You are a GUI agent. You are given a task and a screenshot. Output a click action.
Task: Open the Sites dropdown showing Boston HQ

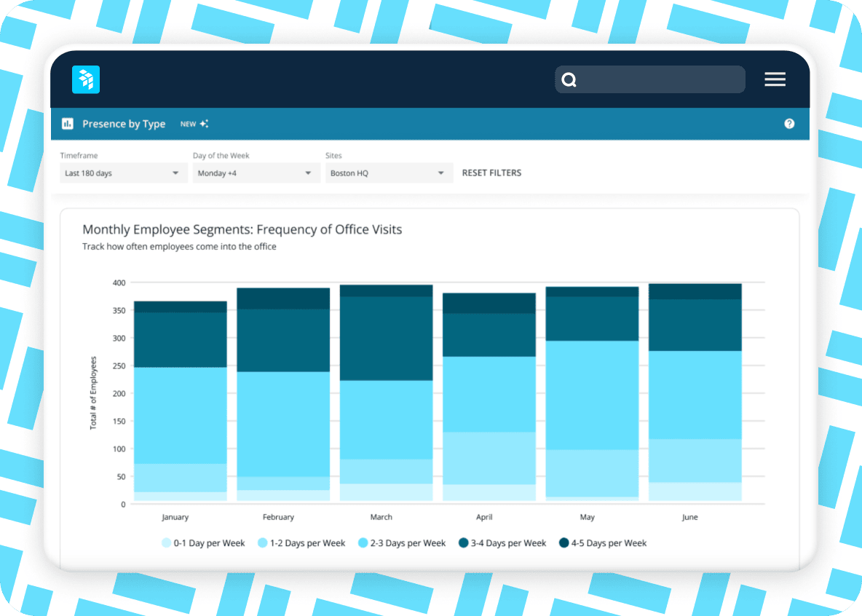[x=388, y=173]
